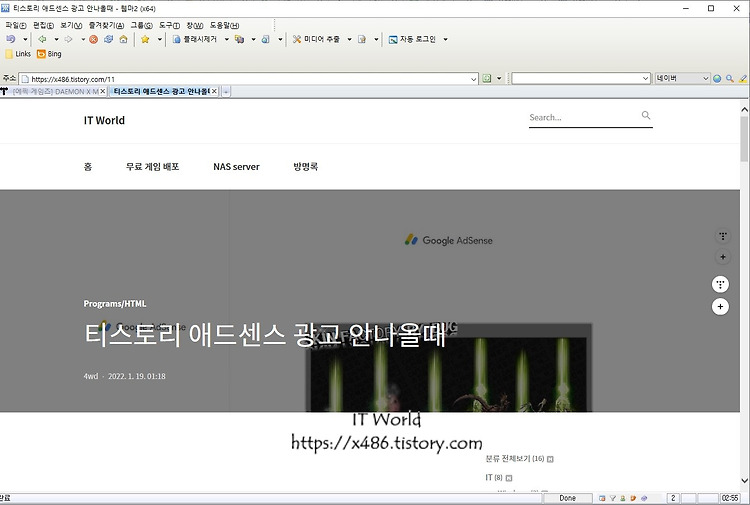Open the 파일 menu
This screenshot has width=750, height=505.
[x=16, y=25]
